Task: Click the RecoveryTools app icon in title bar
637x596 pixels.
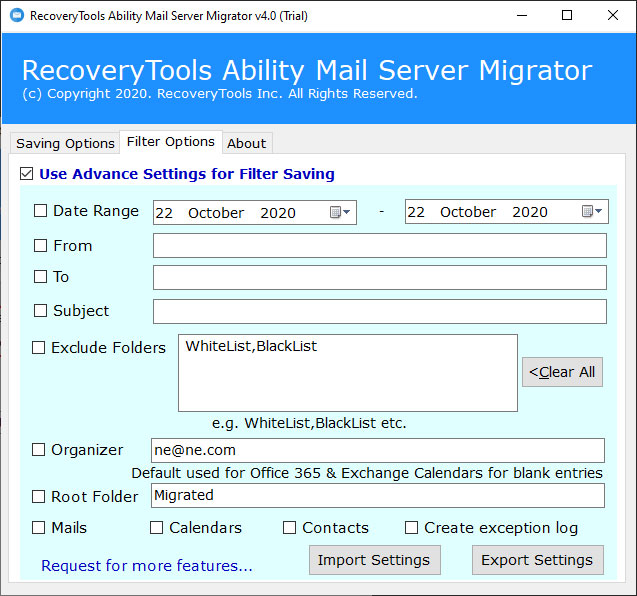Action: point(17,15)
